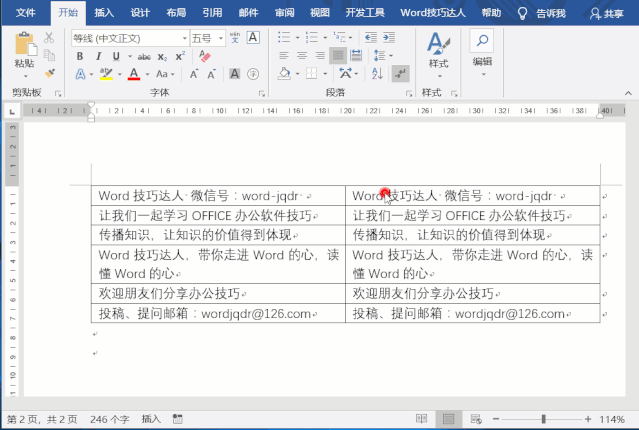Open the 文件 File tab
Screen dimensions: 639x430
pyautogui.click(x=26, y=13)
